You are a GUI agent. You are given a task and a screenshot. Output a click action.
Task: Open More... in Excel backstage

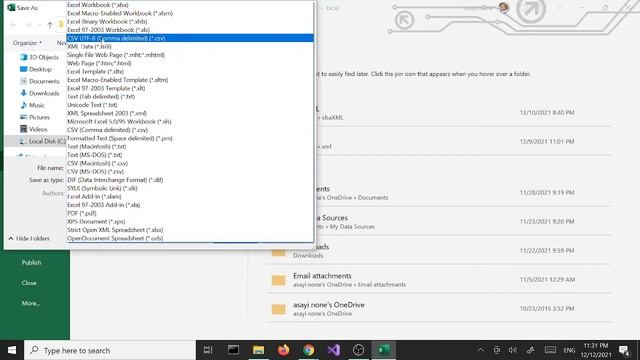tap(31, 303)
